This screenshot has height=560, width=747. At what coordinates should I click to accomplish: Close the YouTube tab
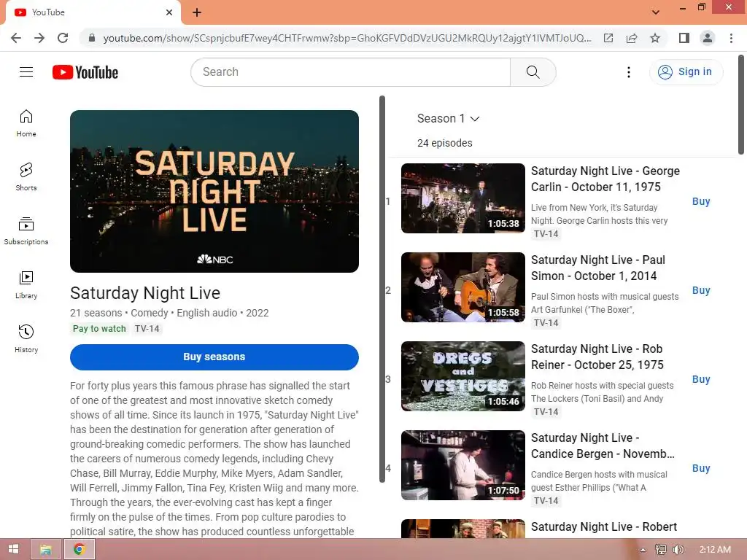click(x=169, y=12)
